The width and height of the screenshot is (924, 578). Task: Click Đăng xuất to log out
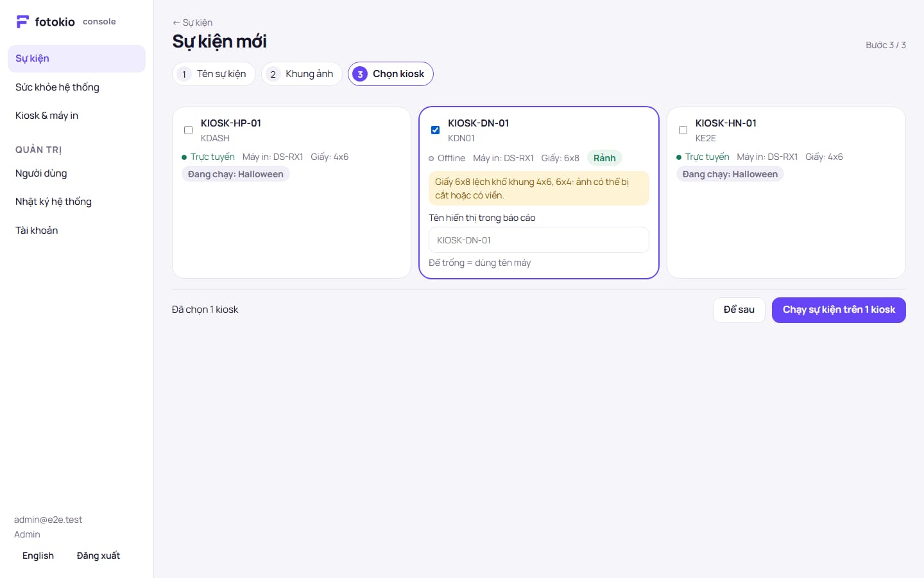pyautogui.click(x=98, y=556)
